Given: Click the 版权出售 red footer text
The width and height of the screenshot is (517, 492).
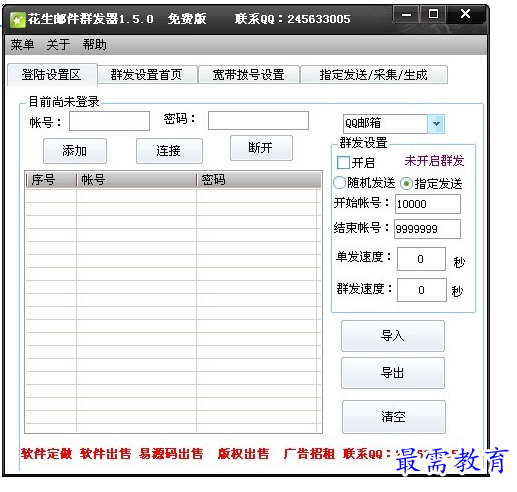Looking at the screenshot, I should click(x=243, y=454).
